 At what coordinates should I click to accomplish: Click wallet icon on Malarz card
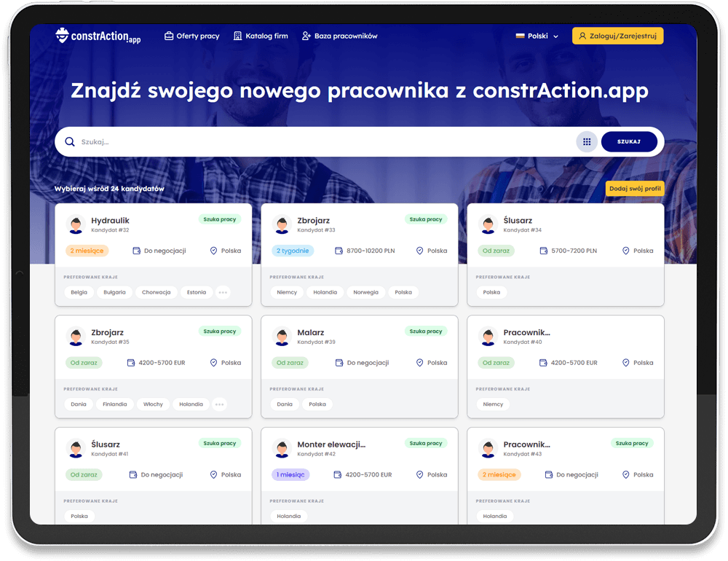coord(339,363)
